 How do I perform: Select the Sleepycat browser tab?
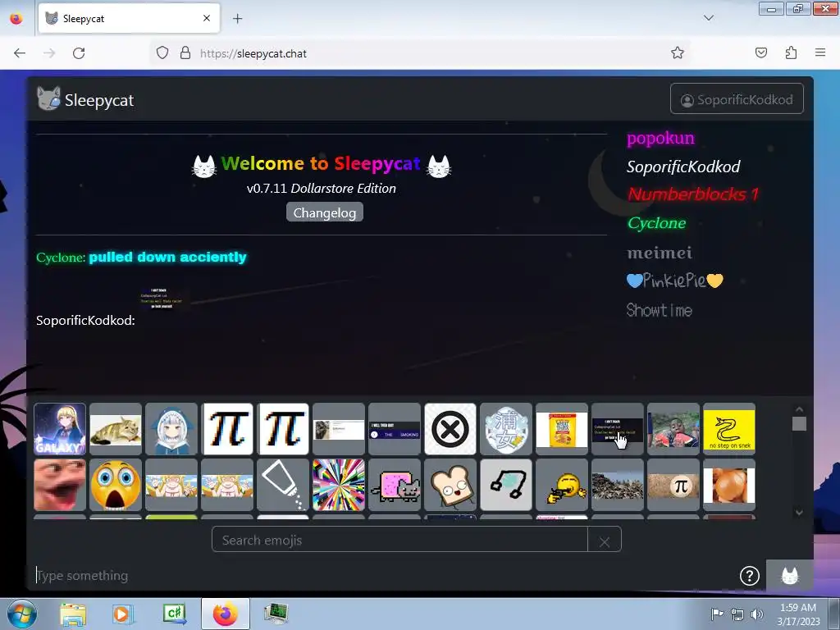[129, 18]
